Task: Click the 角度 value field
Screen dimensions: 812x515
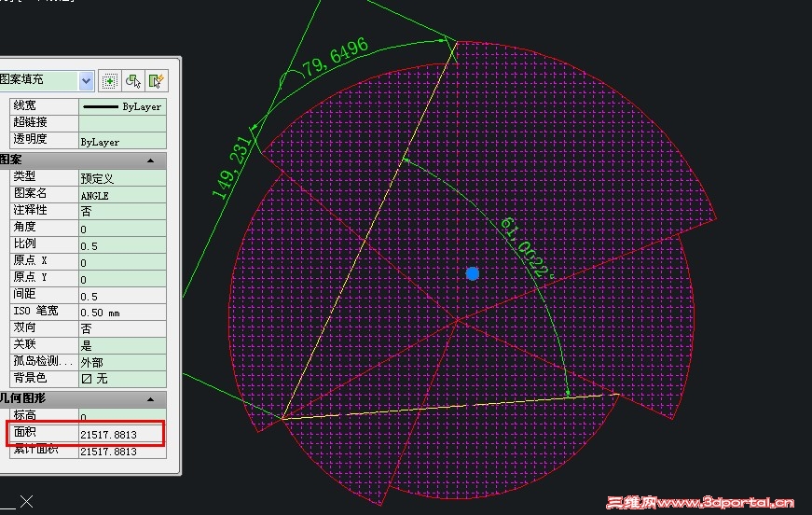Action: (x=122, y=229)
